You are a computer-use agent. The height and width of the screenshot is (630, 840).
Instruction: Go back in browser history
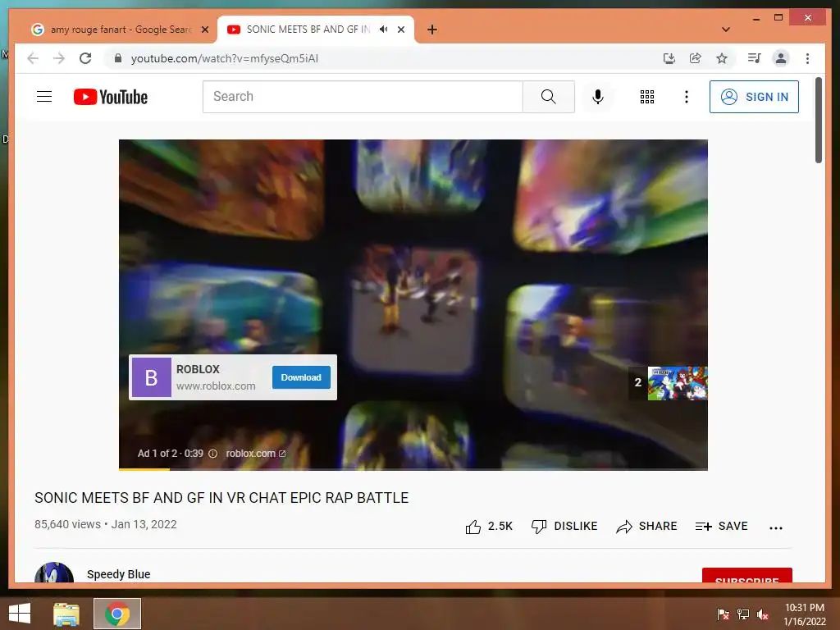33,58
